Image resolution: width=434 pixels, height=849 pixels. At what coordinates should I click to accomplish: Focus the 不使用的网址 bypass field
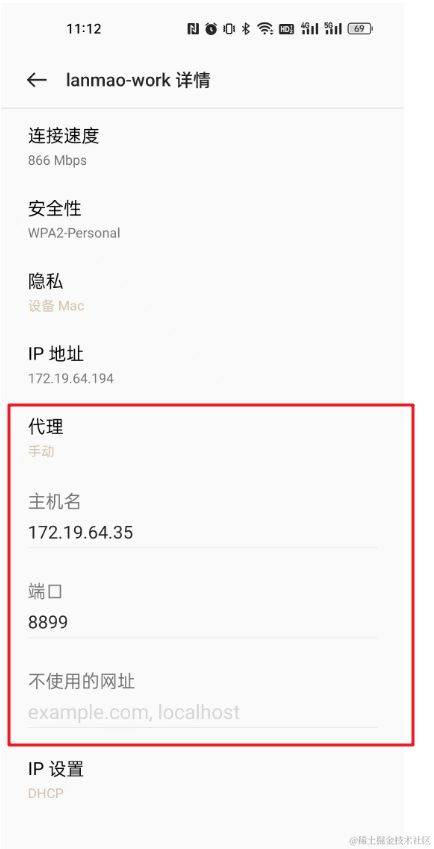[202, 712]
